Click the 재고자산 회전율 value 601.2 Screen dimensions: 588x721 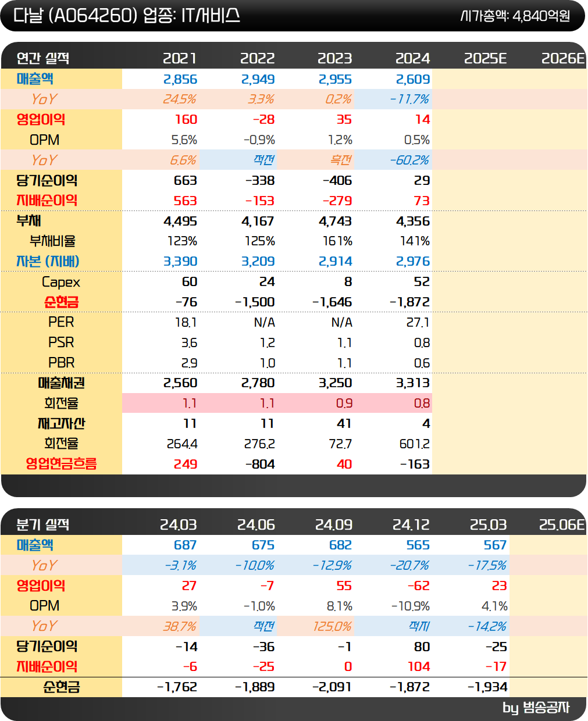coord(415,444)
